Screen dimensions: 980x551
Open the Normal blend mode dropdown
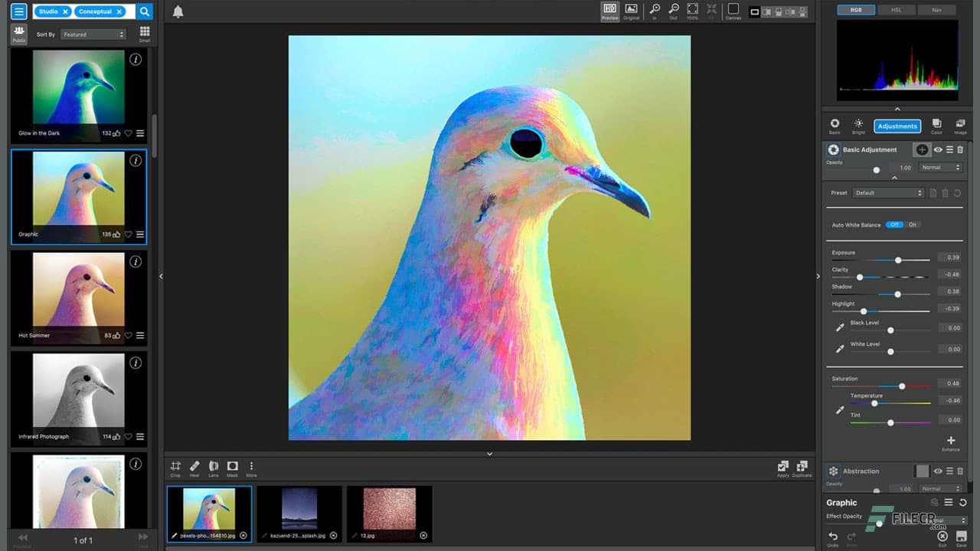tap(940, 167)
